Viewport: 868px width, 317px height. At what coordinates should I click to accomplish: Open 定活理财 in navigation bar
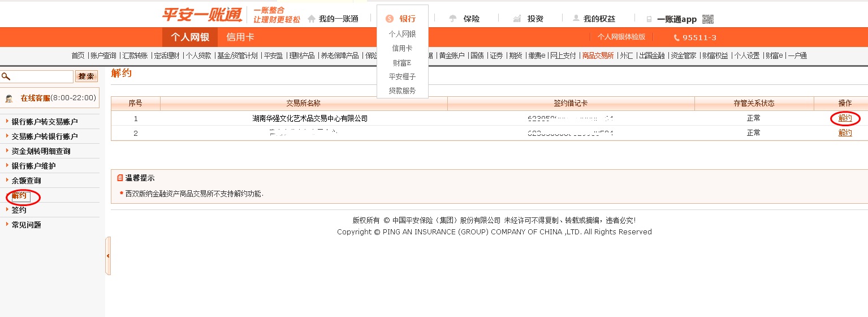tap(167, 55)
